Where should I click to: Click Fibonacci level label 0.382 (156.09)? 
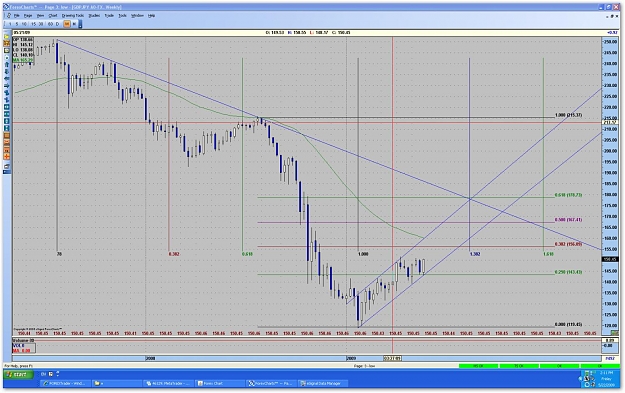click(568, 244)
